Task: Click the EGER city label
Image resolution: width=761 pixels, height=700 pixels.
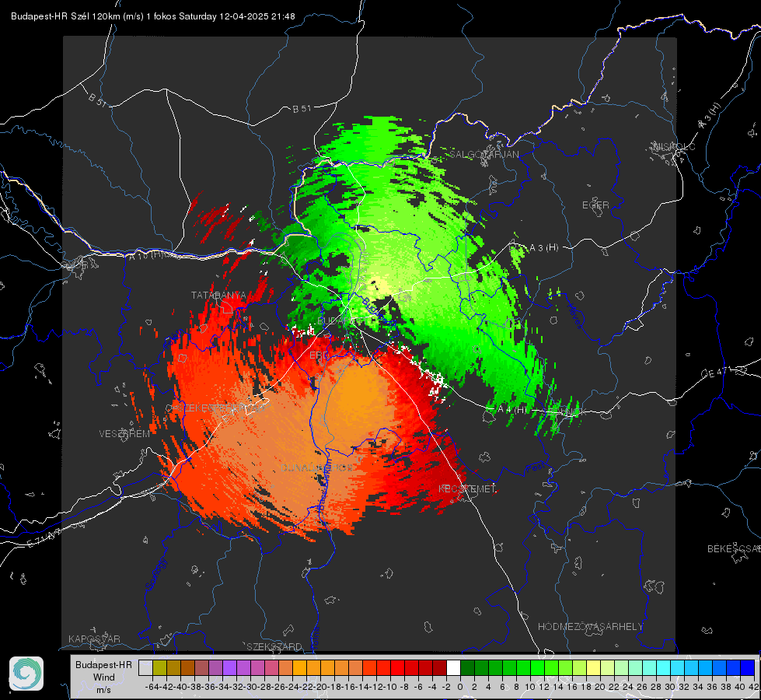Action: [595, 205]
